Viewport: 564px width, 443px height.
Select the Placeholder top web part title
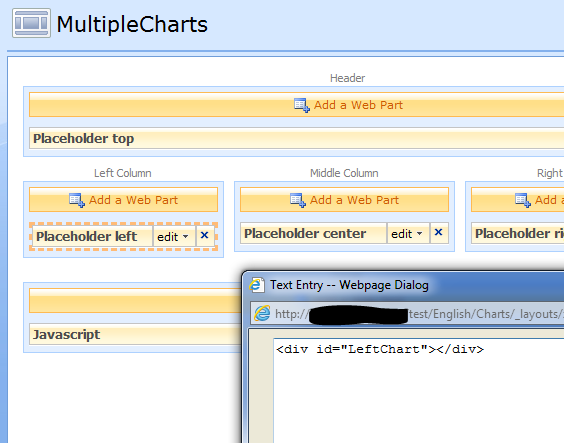click(83, 138)
